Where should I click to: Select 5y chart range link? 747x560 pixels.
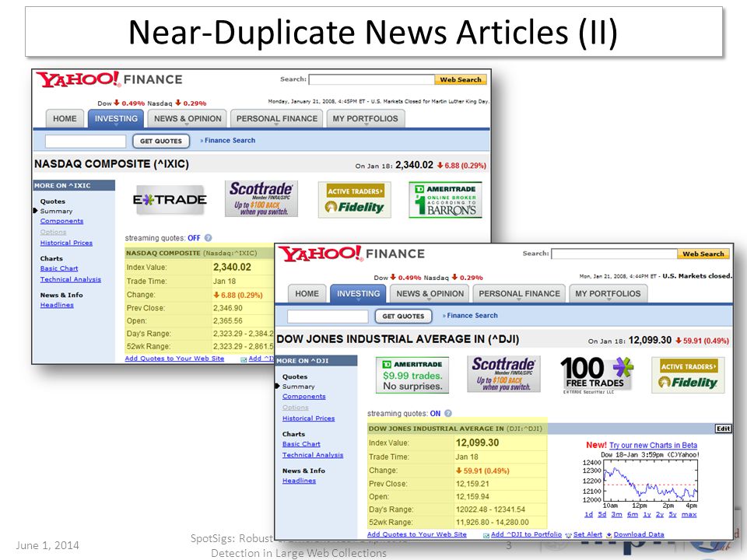tap(672, 514)
